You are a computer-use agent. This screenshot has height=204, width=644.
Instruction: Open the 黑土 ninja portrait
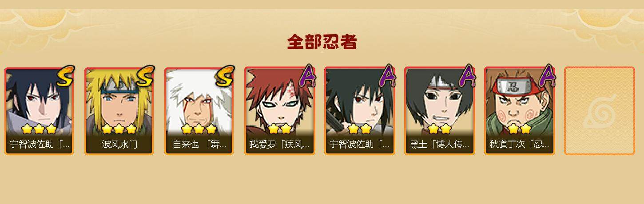(439, 102)
